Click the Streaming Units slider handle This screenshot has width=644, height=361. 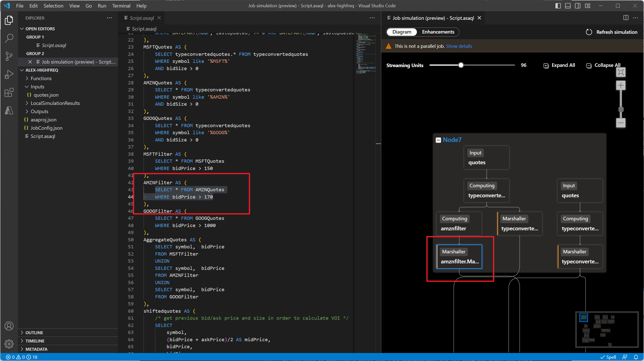[461, 65]
